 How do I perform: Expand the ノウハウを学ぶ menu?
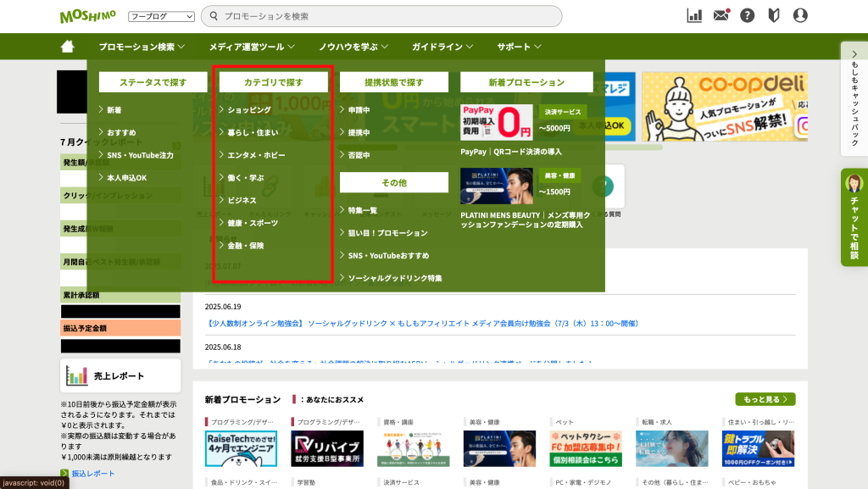pos(353,47)
